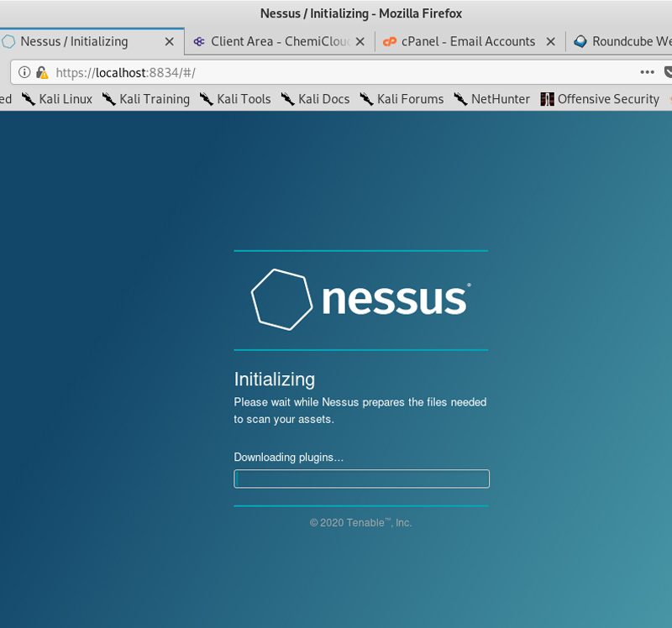Click the site information icon in address bar
This screenshot has width=672, height=628.
pos(24,72)
